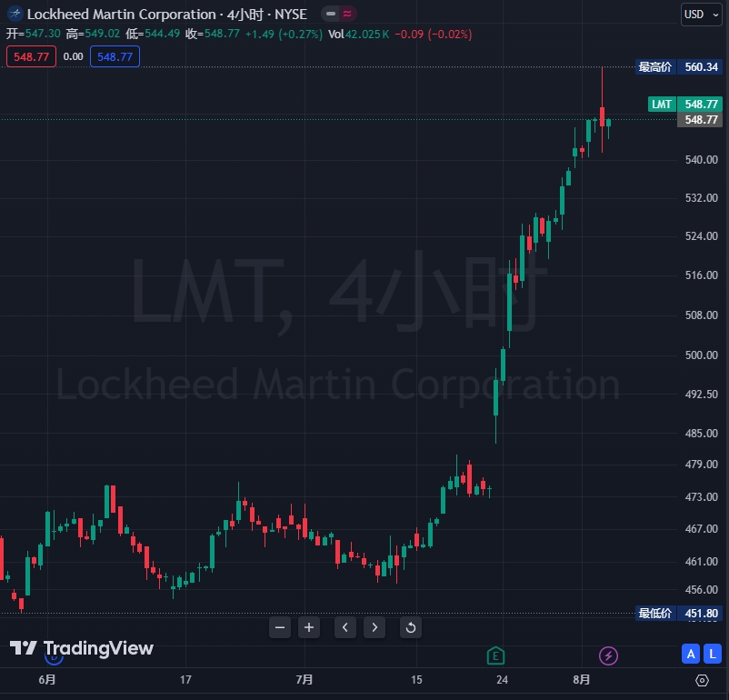The height and width of the screenshot is (700, 729).
Task: Toggle log scale with the L button
Action: pyautogui.click(x=713, y=654)
